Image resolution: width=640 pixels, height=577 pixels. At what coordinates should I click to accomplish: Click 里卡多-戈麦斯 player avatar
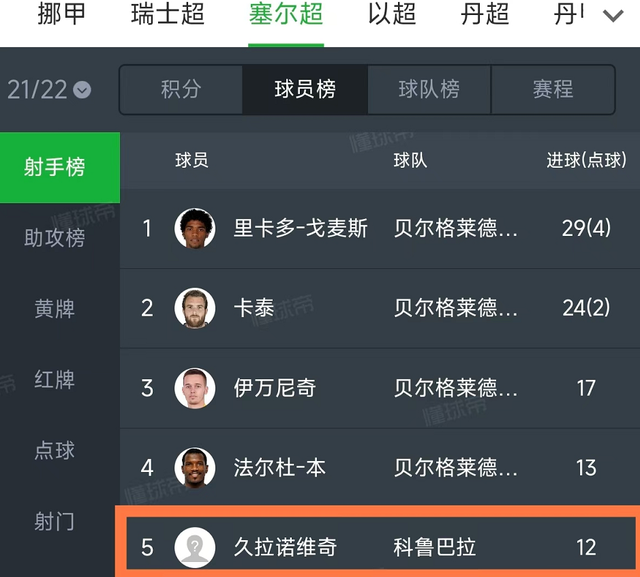pos(195,228)
